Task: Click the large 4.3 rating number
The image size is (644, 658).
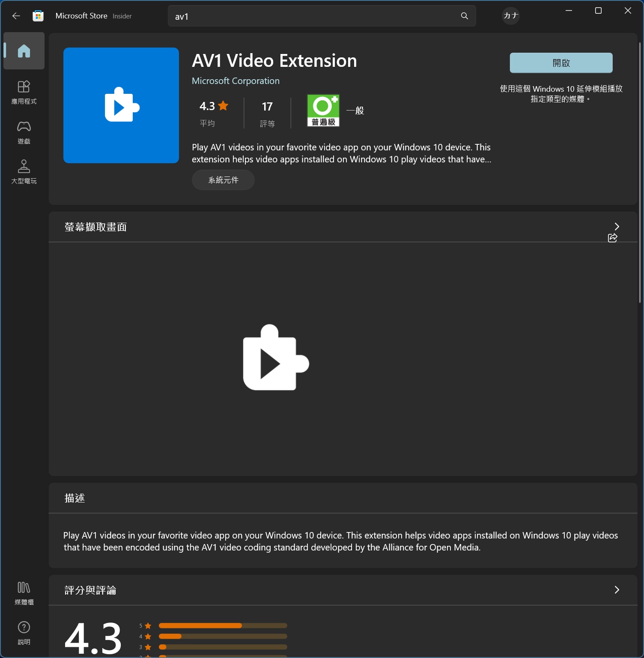Action: [93, 638]
